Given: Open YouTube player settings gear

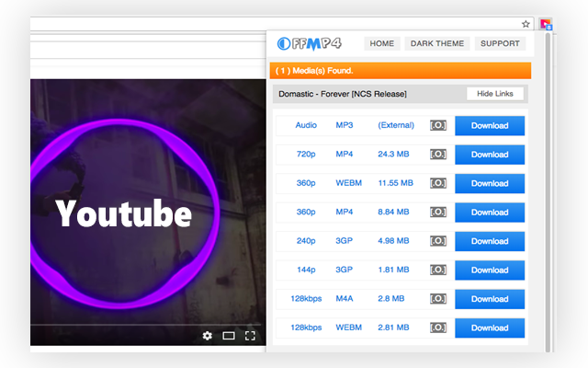Looking at the screenshot, I should tap(207, 335).
